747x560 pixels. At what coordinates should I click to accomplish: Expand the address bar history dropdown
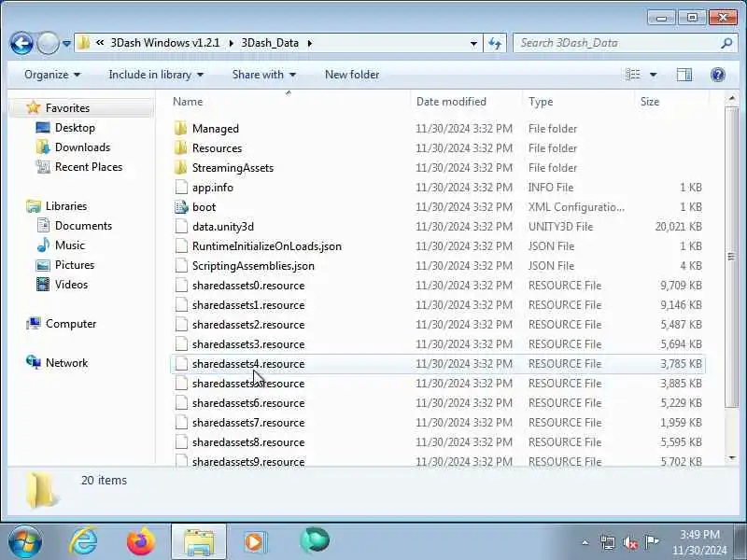point(473,43)
